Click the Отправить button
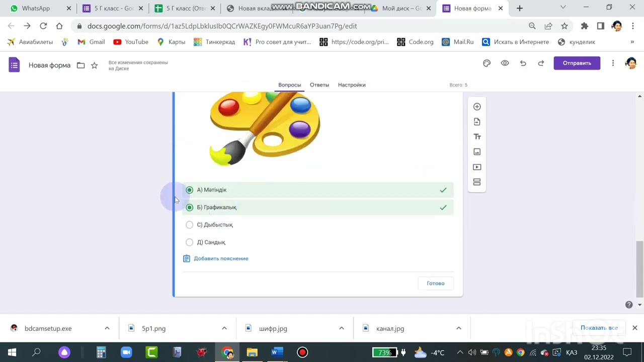The height and width of the screenshot is (362, 644). pos(577,63)
